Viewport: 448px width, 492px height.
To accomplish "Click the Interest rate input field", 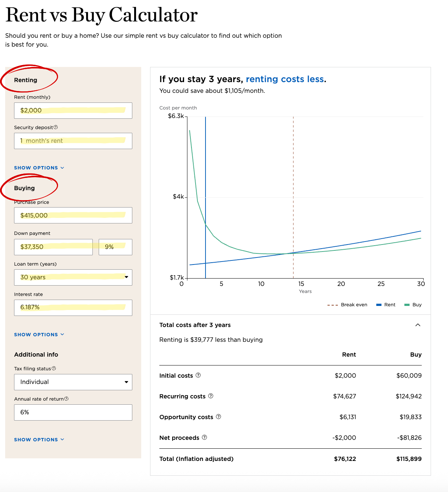I will point(73,308).
